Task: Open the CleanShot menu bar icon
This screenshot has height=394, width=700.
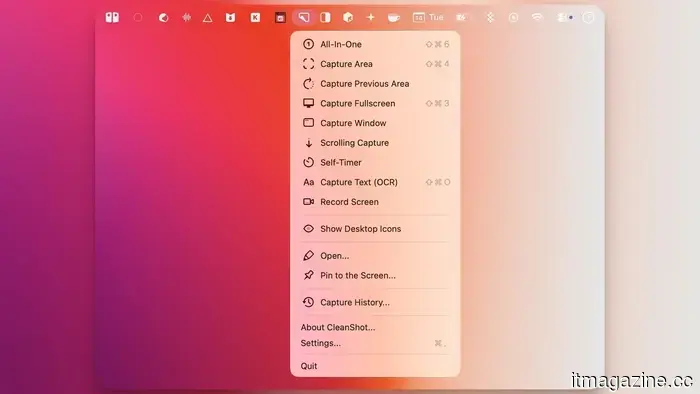Action: coord(304,17)
